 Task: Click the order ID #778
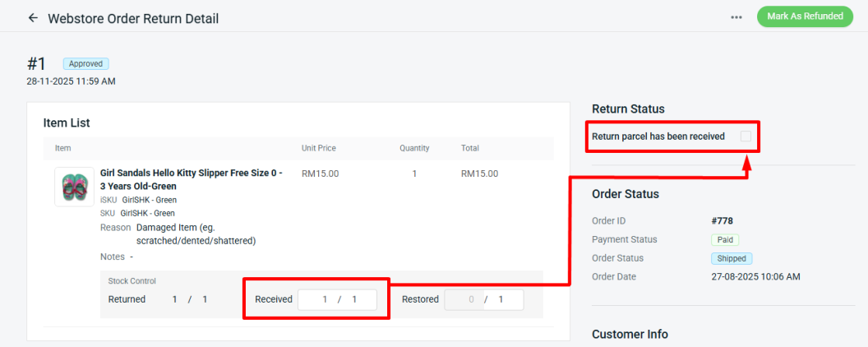[723, 220]
